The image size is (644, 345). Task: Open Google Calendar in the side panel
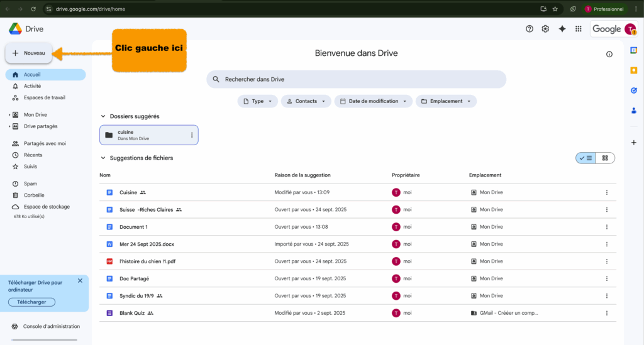tap(633, 51)
